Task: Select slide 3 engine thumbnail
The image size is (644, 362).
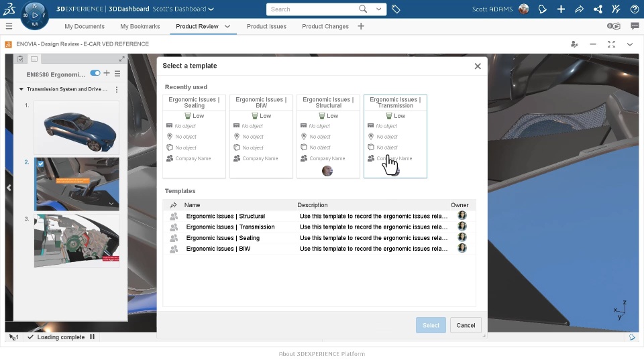Action: tap(76, 241)
